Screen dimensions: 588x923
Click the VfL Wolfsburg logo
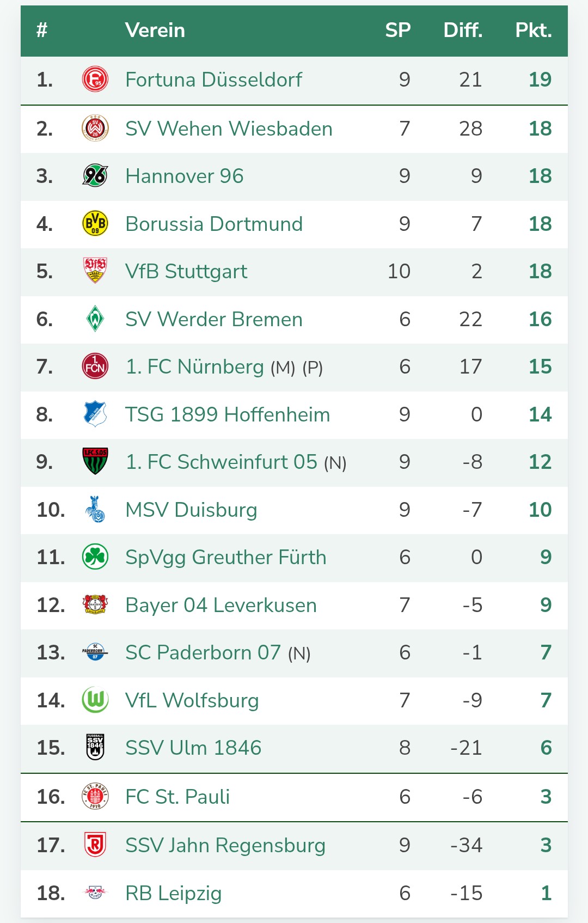95,700
